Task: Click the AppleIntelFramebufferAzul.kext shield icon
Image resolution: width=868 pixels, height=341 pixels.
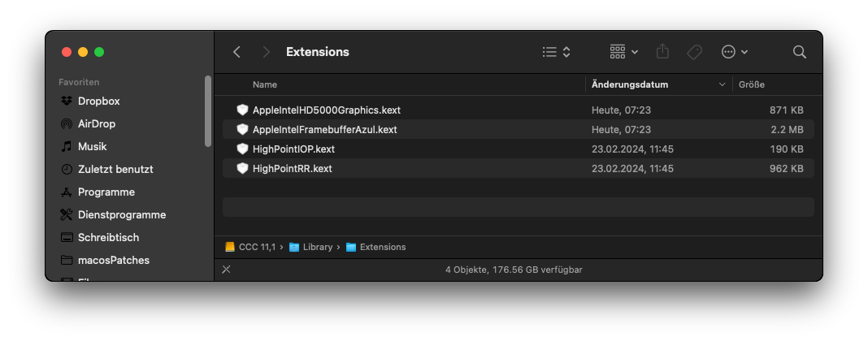Action: 242,129
